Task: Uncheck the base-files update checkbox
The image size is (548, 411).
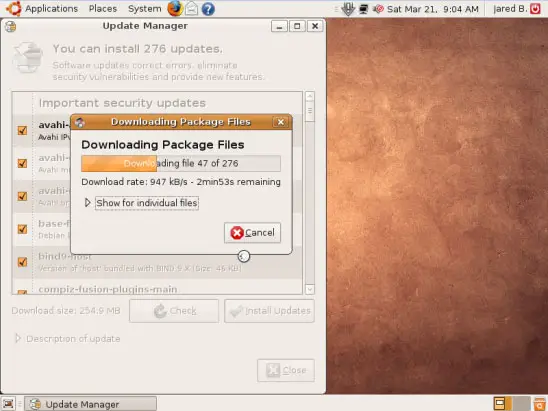Action: (x=22, y=229)
